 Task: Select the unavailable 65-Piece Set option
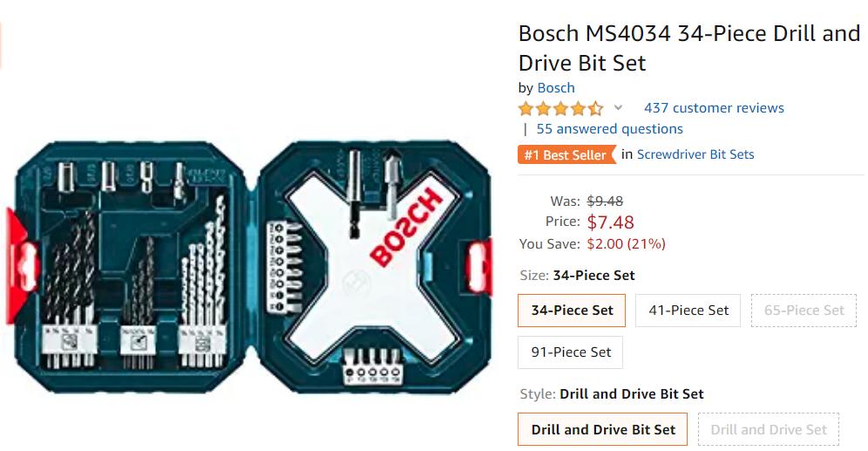(x=804, y=311)
